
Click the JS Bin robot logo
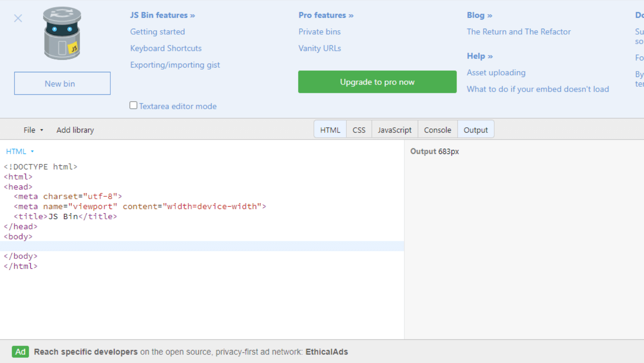[x=62, y=33]
